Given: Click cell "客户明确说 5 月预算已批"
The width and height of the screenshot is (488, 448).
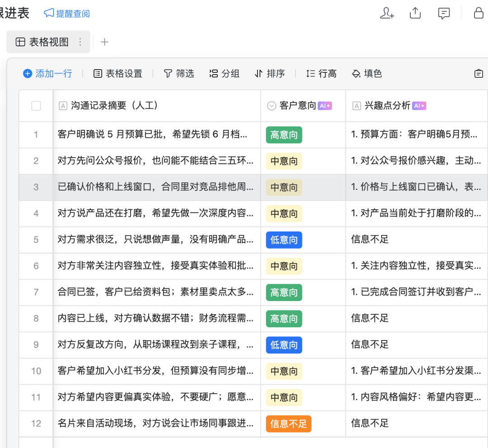Looking at the screenshot, I should (157, 135).
